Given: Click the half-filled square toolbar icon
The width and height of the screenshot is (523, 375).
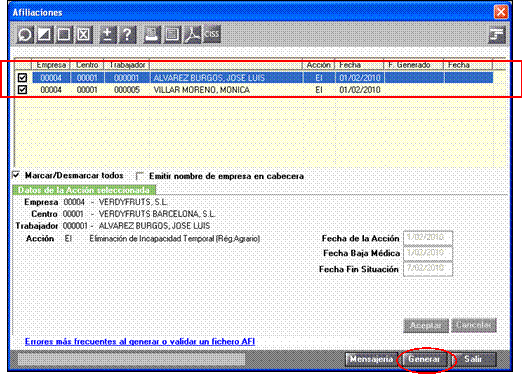Looking at the screenshot, I should (44, 34).
